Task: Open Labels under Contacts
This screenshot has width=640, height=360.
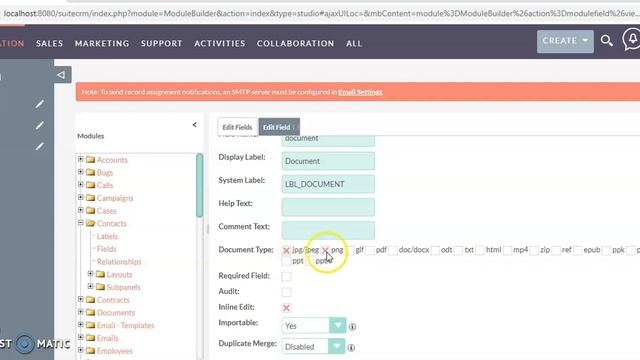Action: coord(107,236)
